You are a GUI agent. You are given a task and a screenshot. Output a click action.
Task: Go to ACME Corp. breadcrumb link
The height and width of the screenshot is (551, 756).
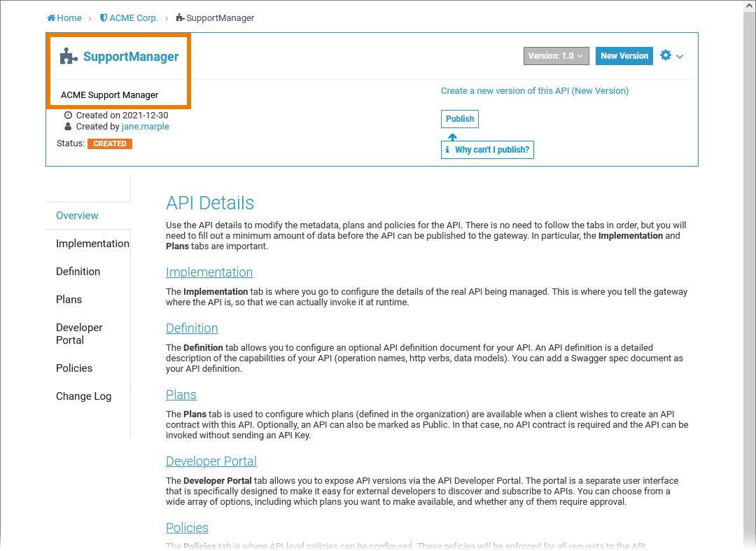tap(134, 18)
